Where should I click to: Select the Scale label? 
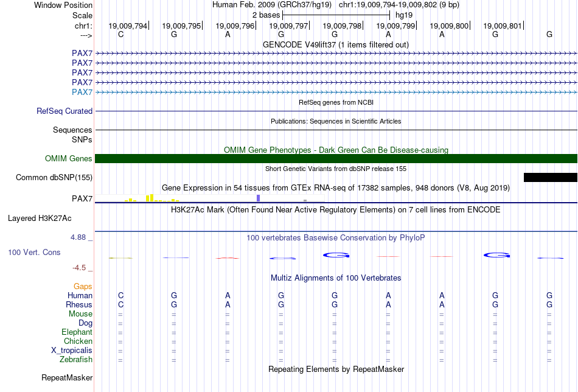(82, 15)
